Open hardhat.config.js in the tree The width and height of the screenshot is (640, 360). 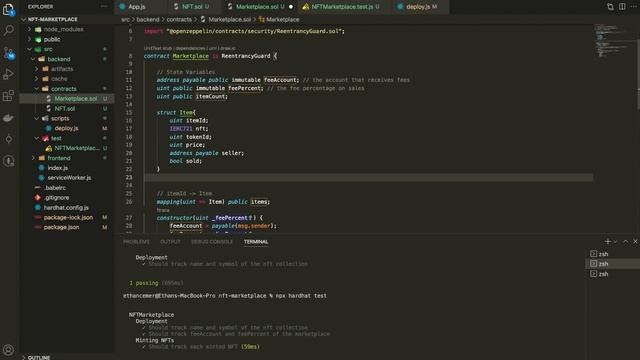[67, 207]
